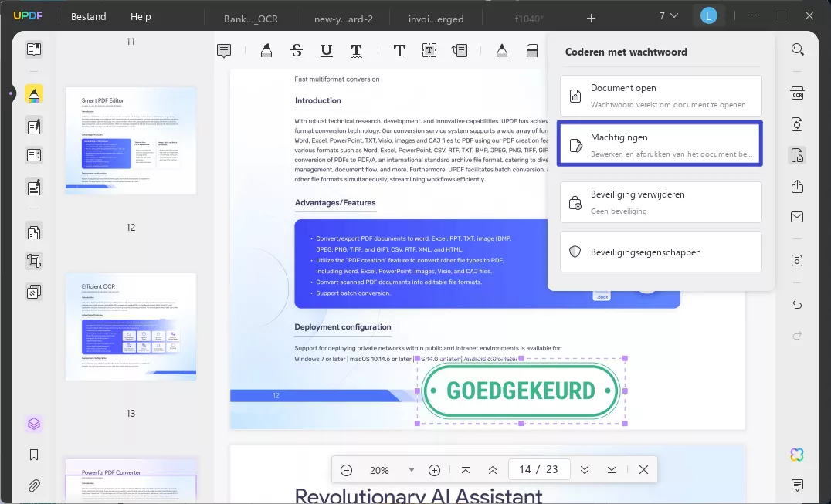The height and width of the screenshot is (504, 831).
Task: Zoom out with the minus button
Action: 346,469
